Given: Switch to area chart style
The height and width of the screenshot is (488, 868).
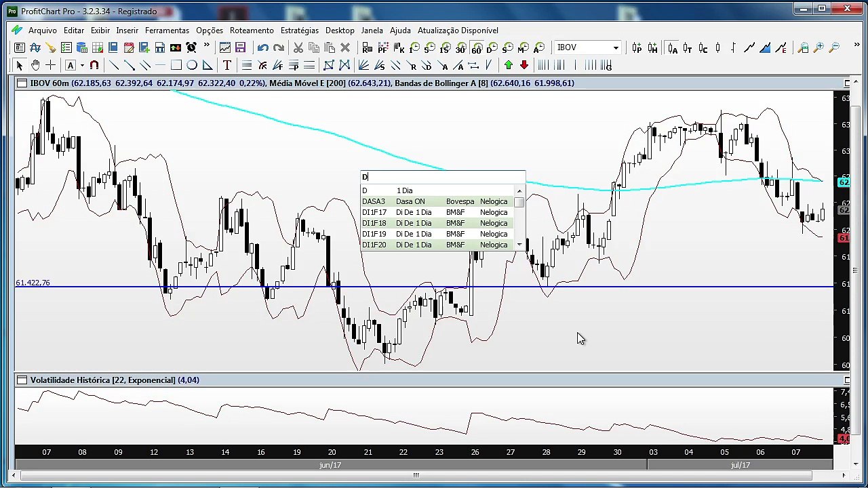Looking at the screenshot, I should pos(765,47).
